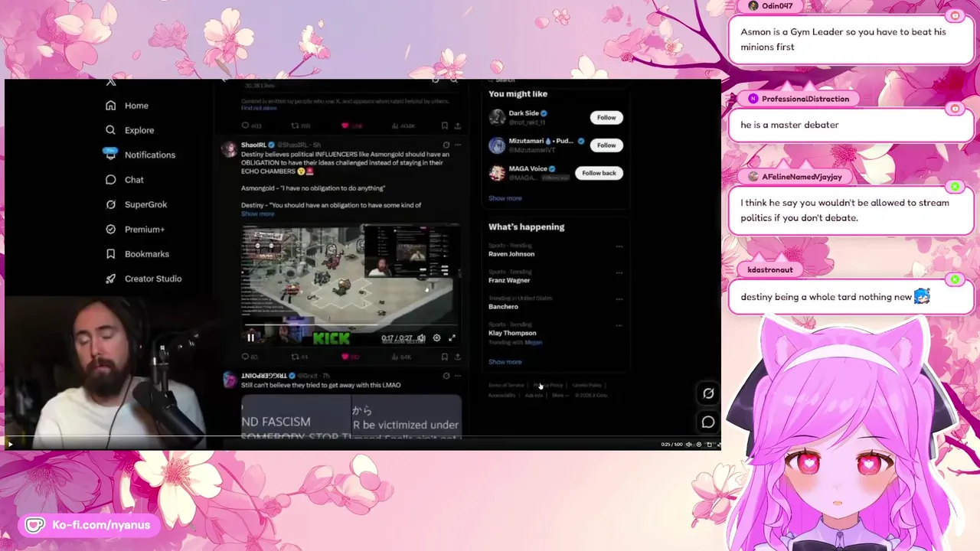
Task: Open the Banchero trending topic
Action: pyautogui.click(x=503, y=306)
